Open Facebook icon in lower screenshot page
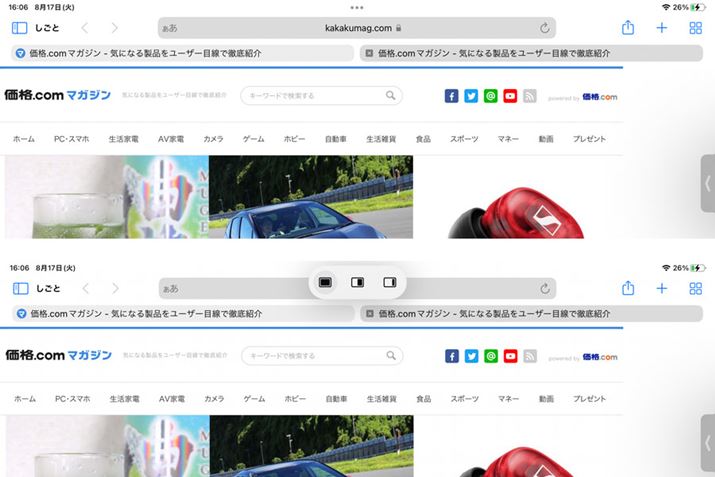The width and height of the screenshot is (715, 477). [452, 356]
